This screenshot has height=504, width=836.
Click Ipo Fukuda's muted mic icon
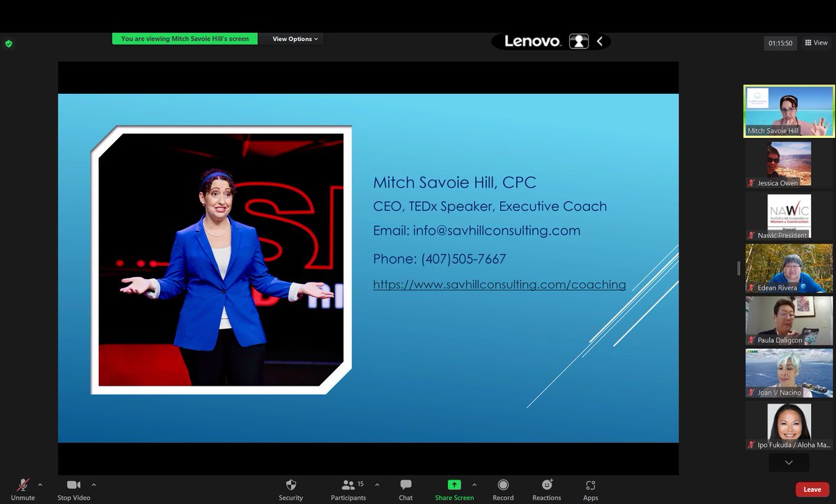click(752, 445)
